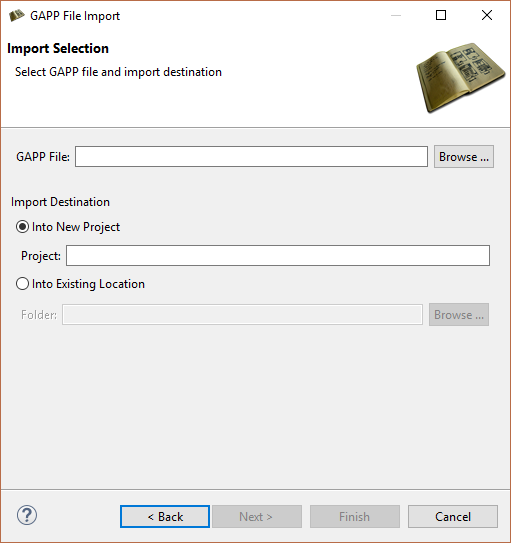
Task: Click the grayed-out Folder Browse button
Action: 459,314
